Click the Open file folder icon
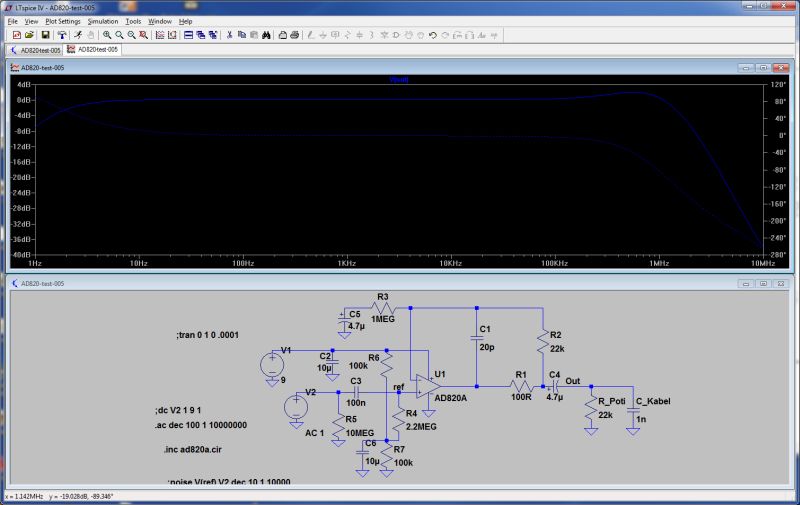Screen dimensions: 800x505 point(29,35)
